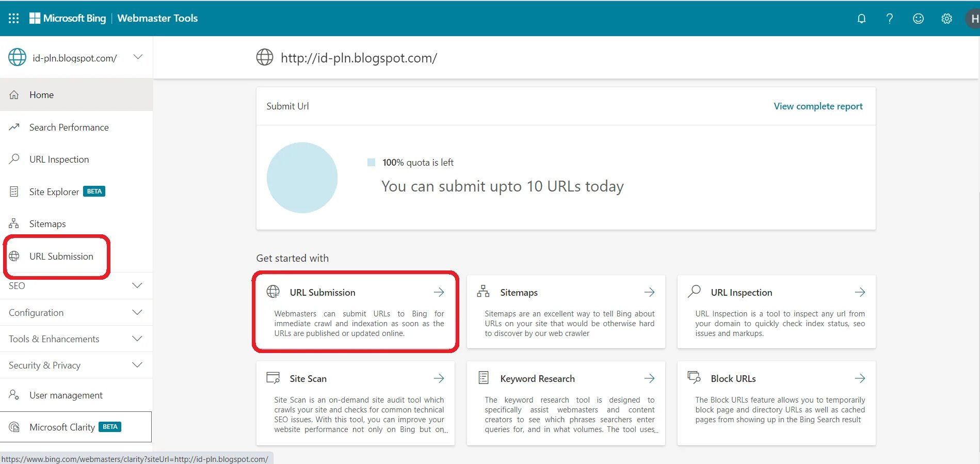Click the magnifier icon on the URL Inspection card
Image resolution: width=980 pixels, height=464 pixels.
pyautogui.click(x=694, y=291)
